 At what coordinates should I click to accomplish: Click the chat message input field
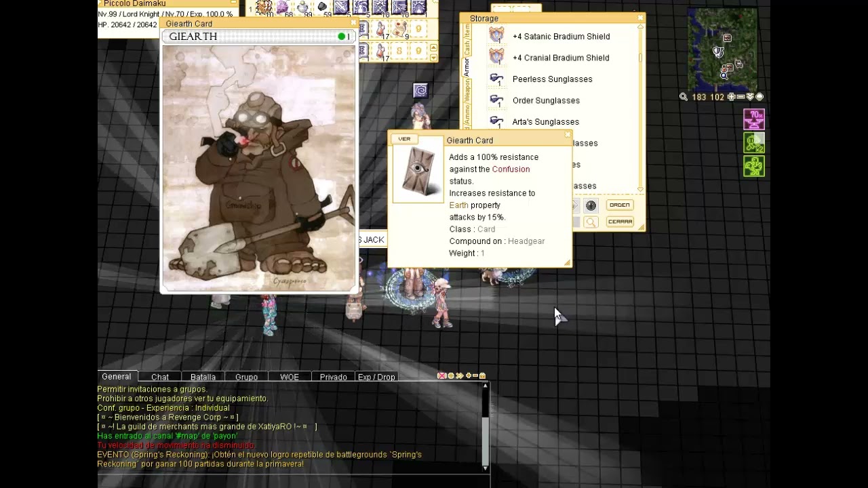coord(293,480)
